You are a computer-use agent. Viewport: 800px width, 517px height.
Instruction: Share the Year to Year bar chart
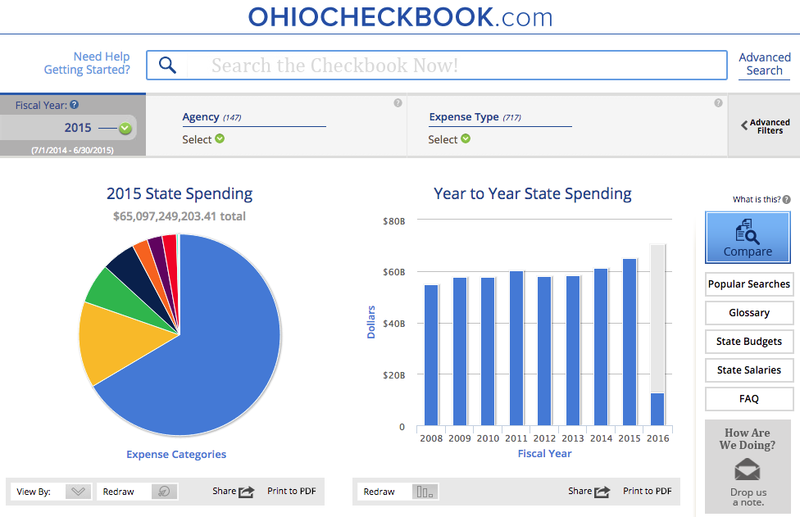(589, 491)
